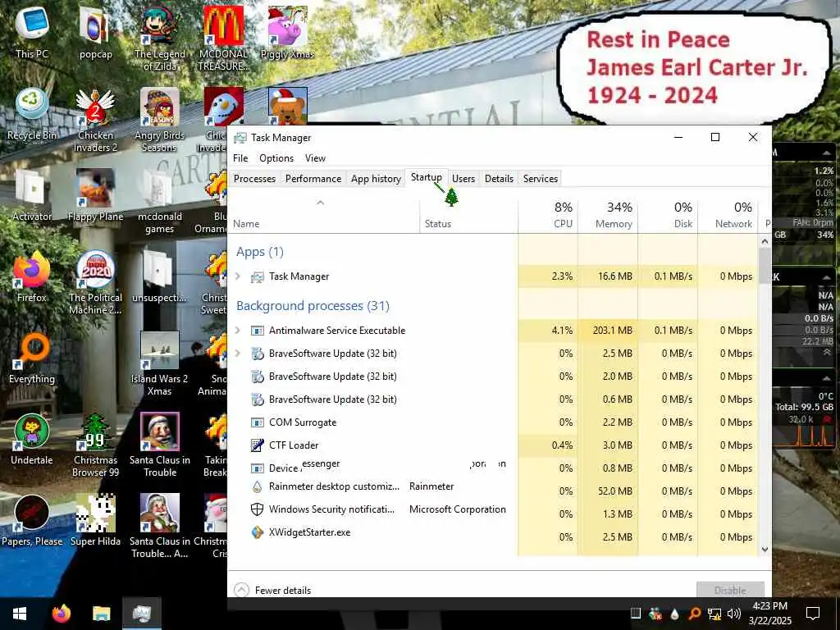This screenshot has width=840, height=630.
Task: Click the scrollbar down arrow
Action: [765, 549]
